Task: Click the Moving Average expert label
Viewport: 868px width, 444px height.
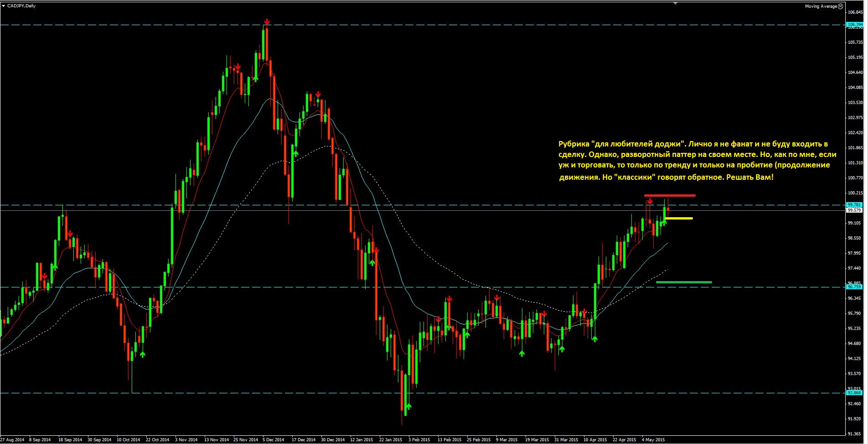Action: [821, 6]
